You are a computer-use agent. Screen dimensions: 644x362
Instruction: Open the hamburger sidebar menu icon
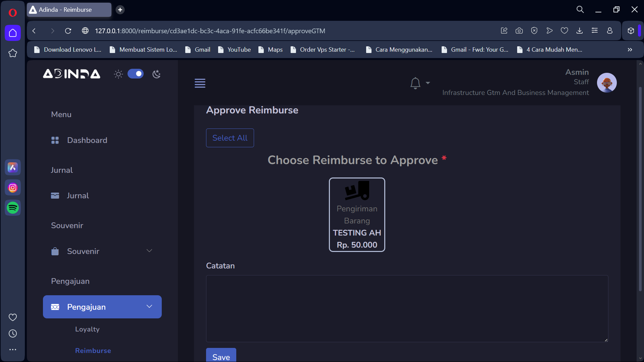[x=200, y=83]
